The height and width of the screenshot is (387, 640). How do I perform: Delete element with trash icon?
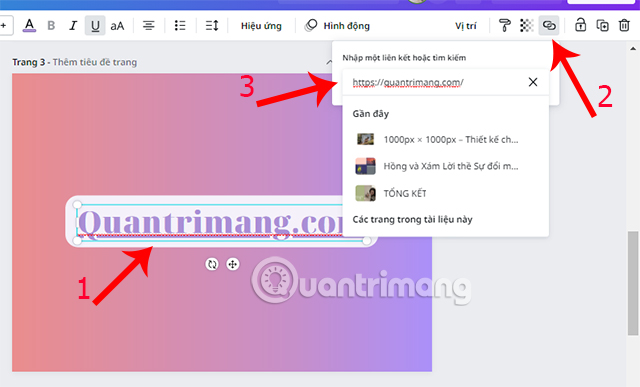[624, 26]
